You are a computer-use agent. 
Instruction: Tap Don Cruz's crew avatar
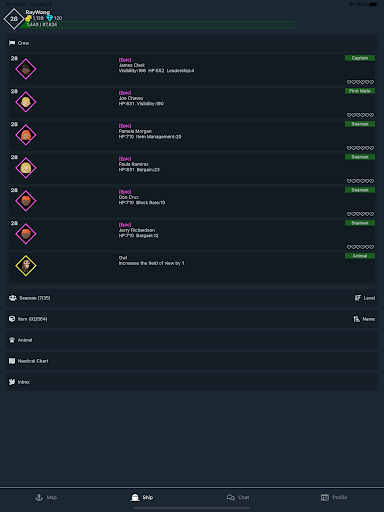pyautogui.click(x=26, y=201)
